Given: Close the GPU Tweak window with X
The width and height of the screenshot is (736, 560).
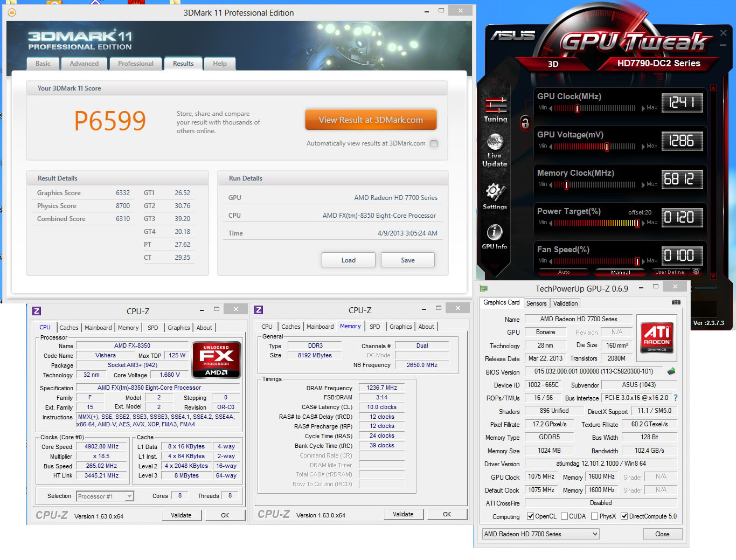Looking at the screenshot, I should pos(724,33).
